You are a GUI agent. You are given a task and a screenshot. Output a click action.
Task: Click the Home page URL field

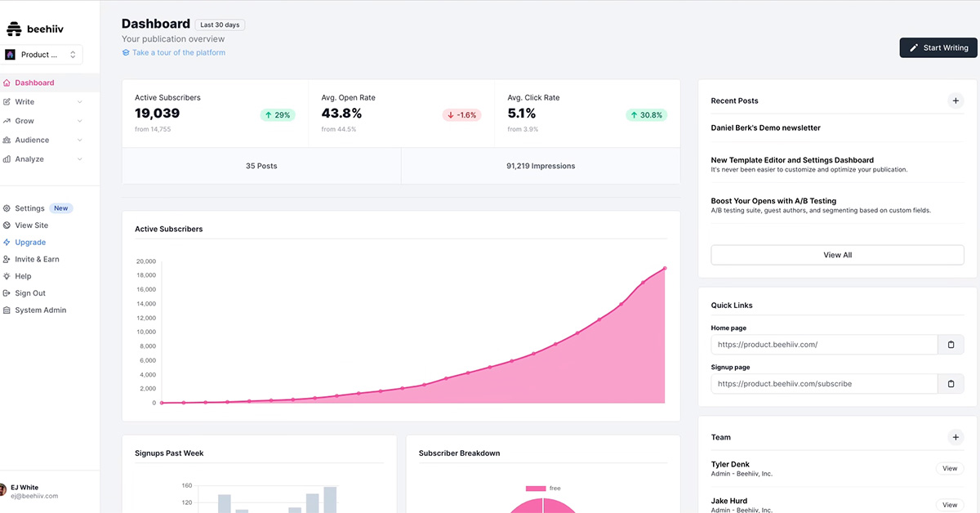pyautogui.click(x=823, y=345)
